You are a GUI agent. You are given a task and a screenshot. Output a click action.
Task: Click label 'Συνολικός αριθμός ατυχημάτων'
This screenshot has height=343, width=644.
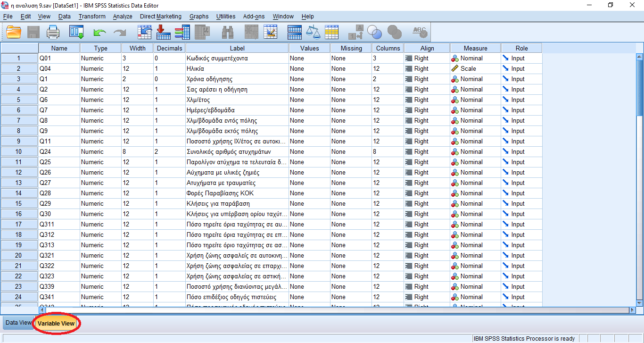click(x=237, y=152)
